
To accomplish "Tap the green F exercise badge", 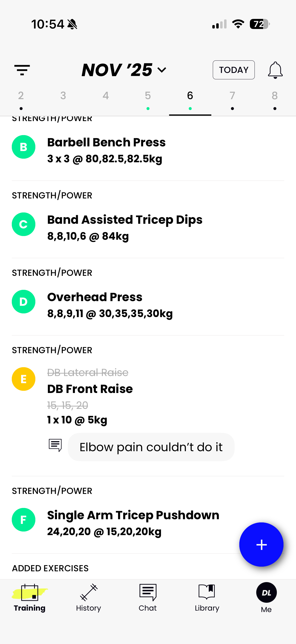I will tap(24, 520).
